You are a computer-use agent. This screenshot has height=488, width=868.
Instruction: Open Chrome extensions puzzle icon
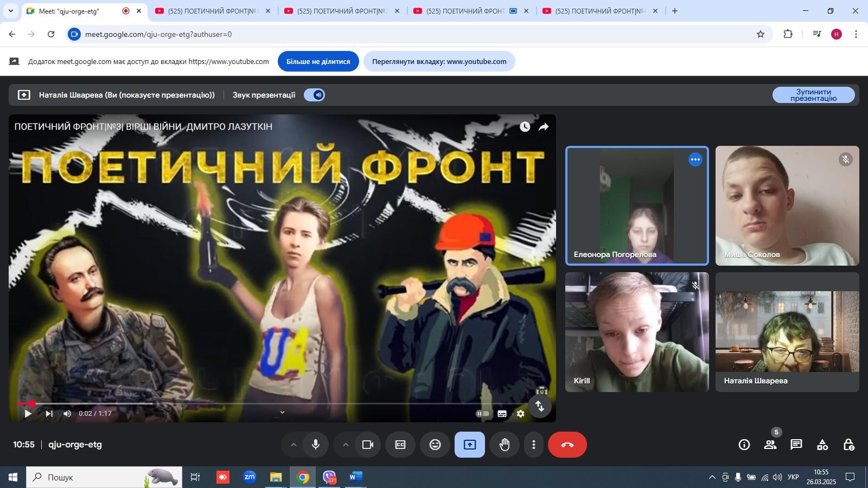pyautogui.click(x=788, y=34)
